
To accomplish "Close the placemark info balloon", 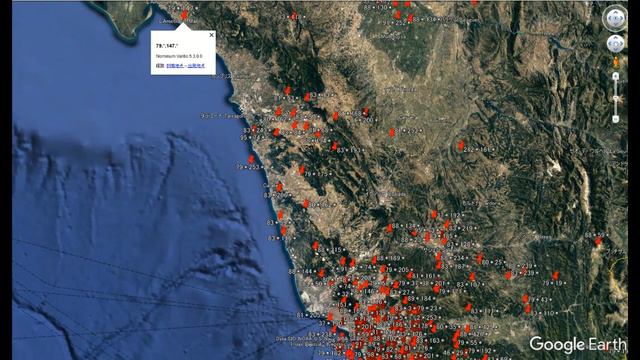I will click(x=211, y=35).
